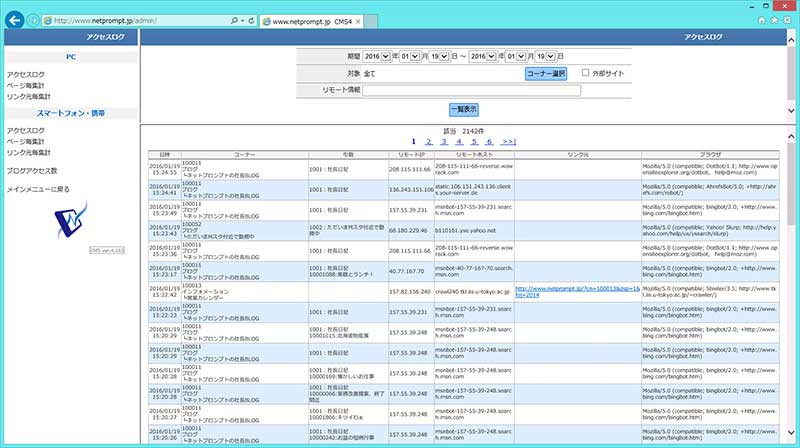Open the start day dropdown
Screen dimensions: 800x448
[439, 56]
